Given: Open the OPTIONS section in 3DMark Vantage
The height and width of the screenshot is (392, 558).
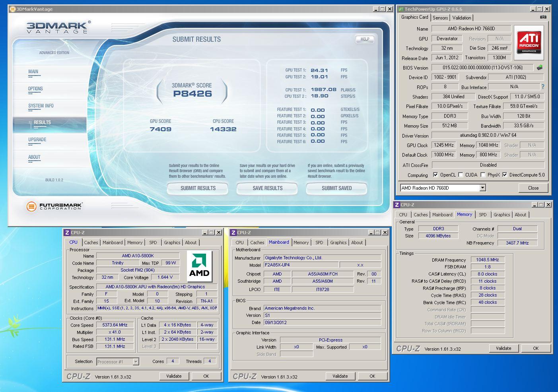Looking at the screenshot, I should [35, 89].
